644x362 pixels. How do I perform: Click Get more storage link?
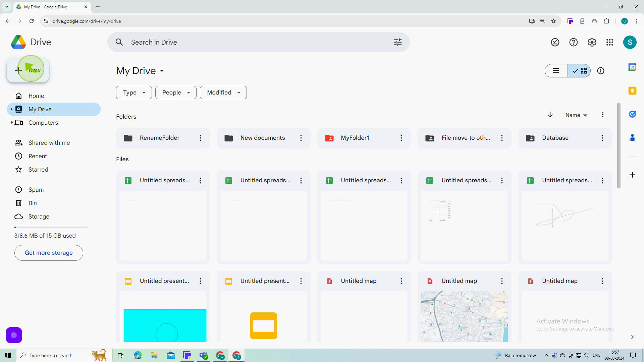click(49, 252)
